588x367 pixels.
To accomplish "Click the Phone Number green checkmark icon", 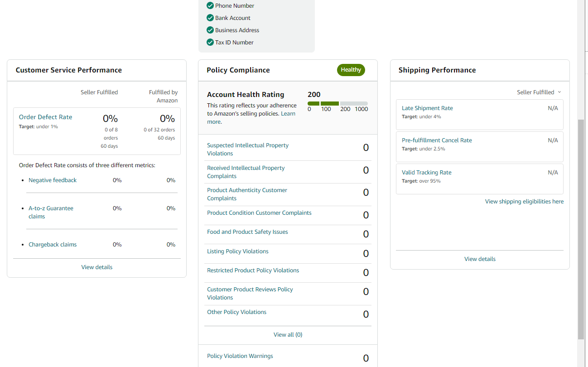I will pyautogui.click(x=210, y=5).
